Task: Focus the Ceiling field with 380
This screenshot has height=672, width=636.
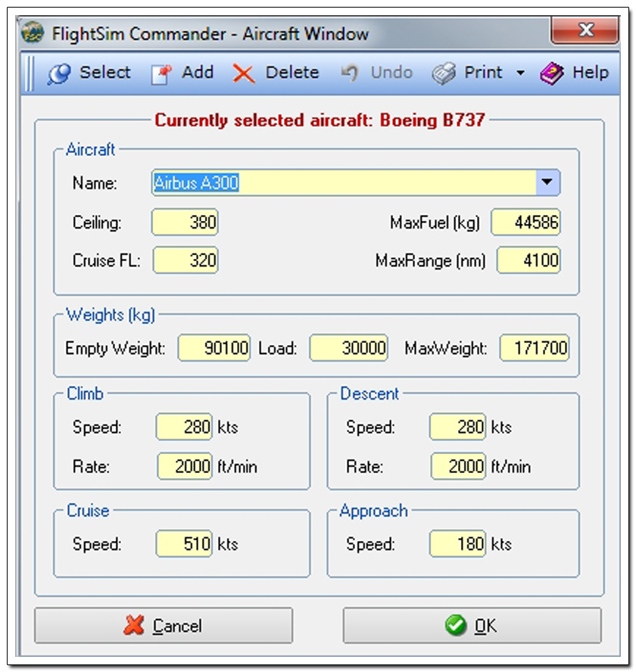Action: (185, 222)
